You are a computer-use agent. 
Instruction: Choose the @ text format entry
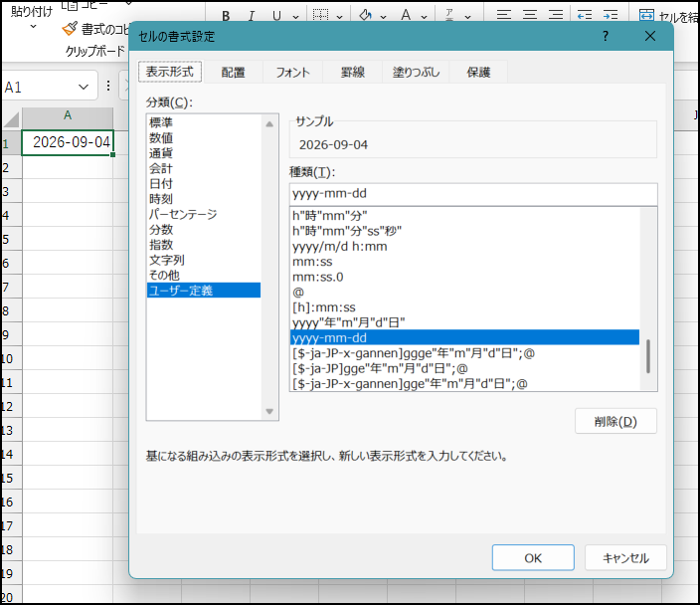[464, 292]
